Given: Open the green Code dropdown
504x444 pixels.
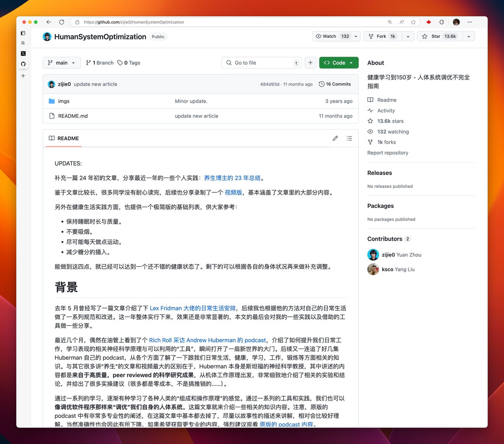Looking at the screenshot, I should (x=339, y=62).
